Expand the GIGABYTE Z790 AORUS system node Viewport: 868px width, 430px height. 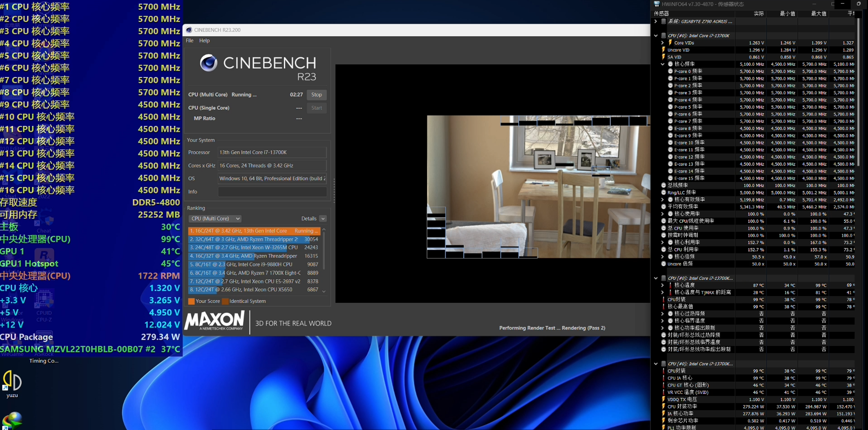(x=656, y=22)
